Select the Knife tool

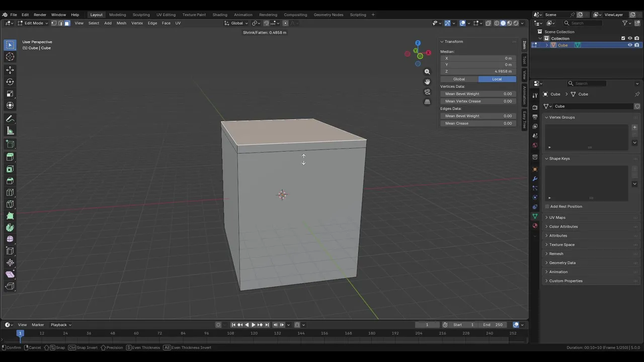(10, 204)
